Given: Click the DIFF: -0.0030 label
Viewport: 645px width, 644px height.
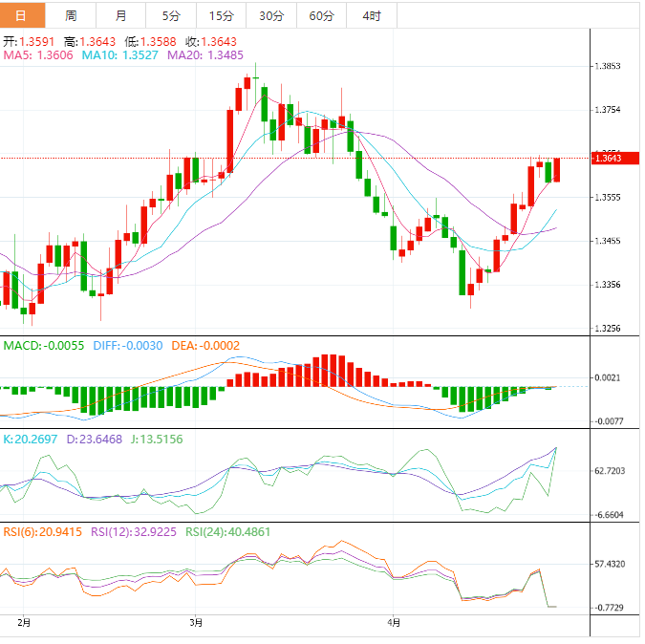Looking at the screenshot, I should point(128,345).
